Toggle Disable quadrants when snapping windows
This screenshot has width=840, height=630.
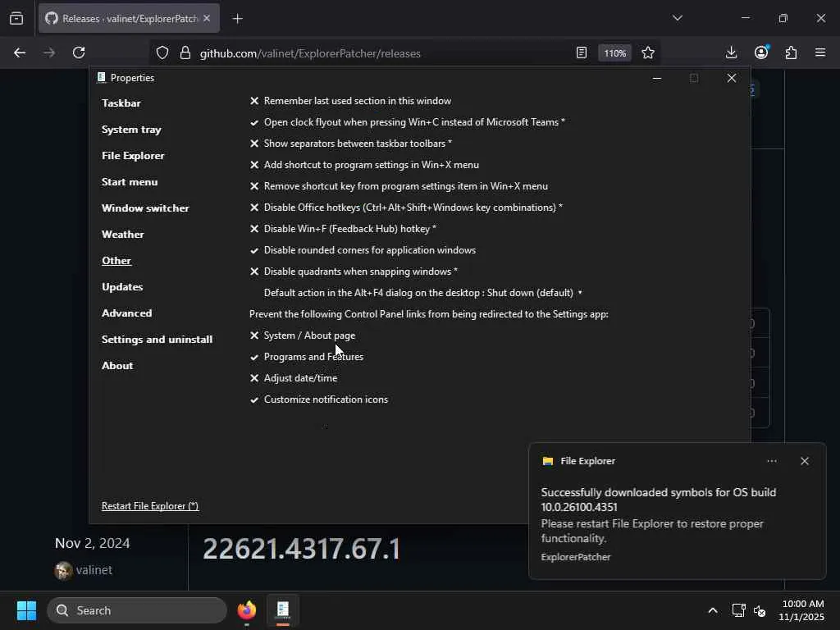pyautogui.click(x=354, y=272)
